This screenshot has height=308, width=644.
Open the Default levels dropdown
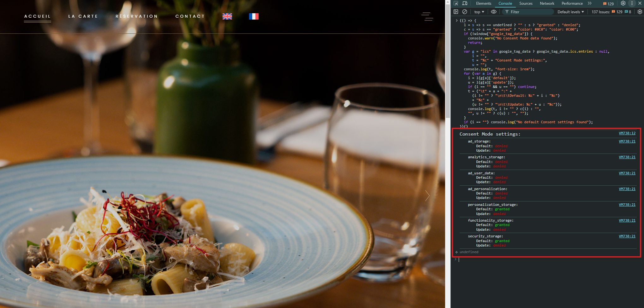570,12
